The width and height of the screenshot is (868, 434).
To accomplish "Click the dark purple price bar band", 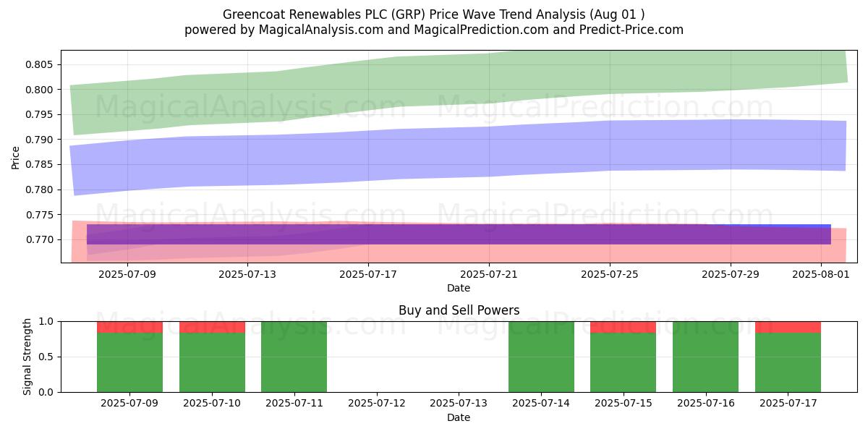I will point(459,234).
